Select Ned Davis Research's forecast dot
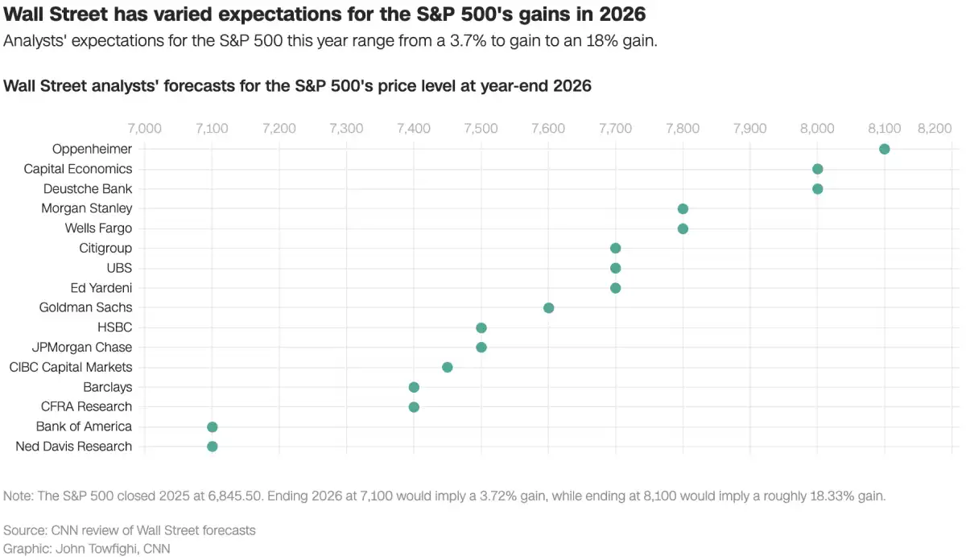966x560 pixels. coord(212,447)
